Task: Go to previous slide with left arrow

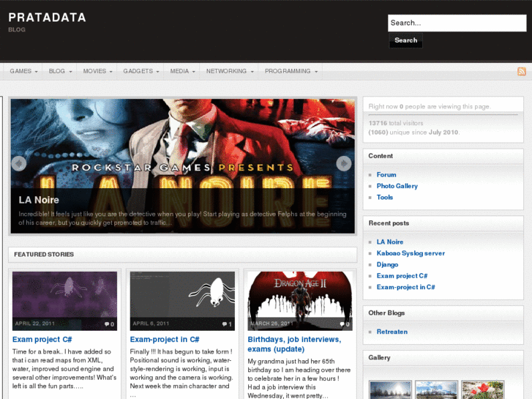Action: pos(19,163)
